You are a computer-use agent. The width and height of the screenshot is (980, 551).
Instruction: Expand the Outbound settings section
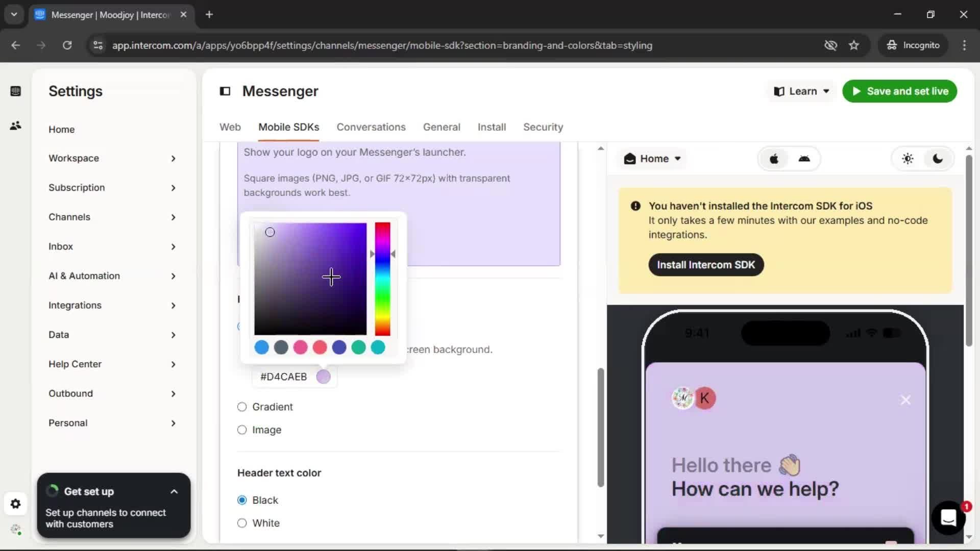click(x=112, y=394)
